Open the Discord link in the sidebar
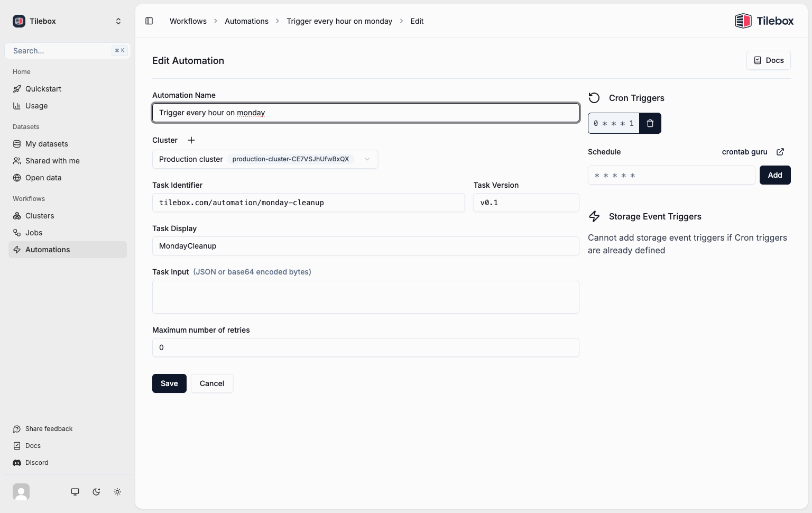The height and width of the screenshot is (513, 812). [x=36, y=462]
